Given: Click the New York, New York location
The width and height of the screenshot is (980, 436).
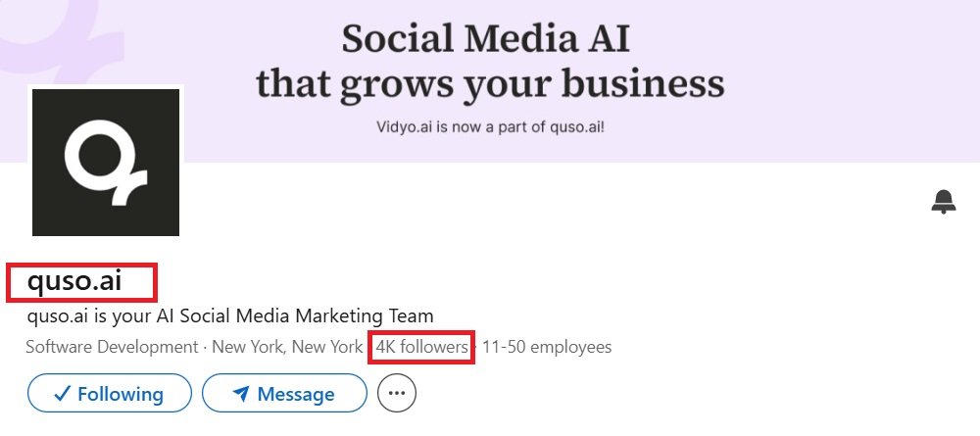Looking at the screenshot, I should point(287,346).
